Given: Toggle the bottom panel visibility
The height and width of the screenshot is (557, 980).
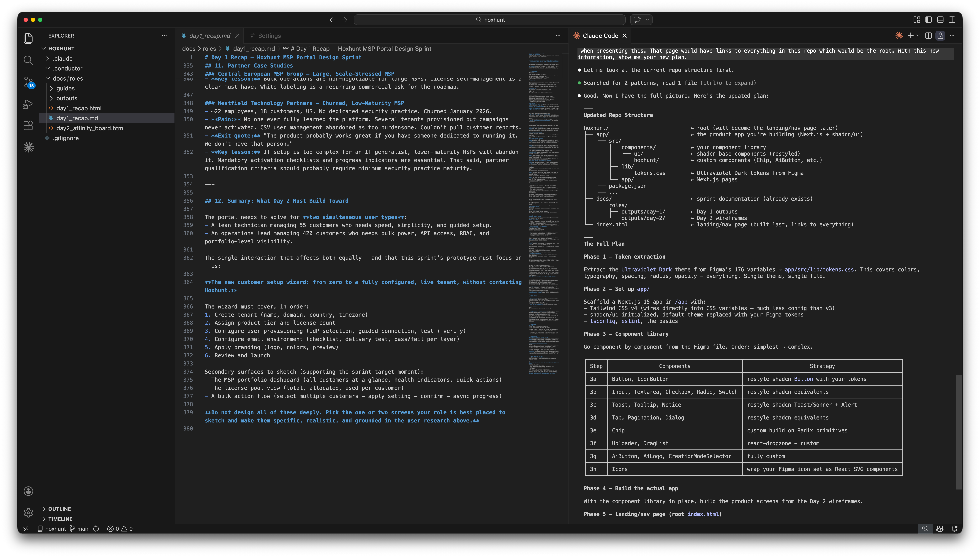Looking at the screenshot, I should (940, 19).
